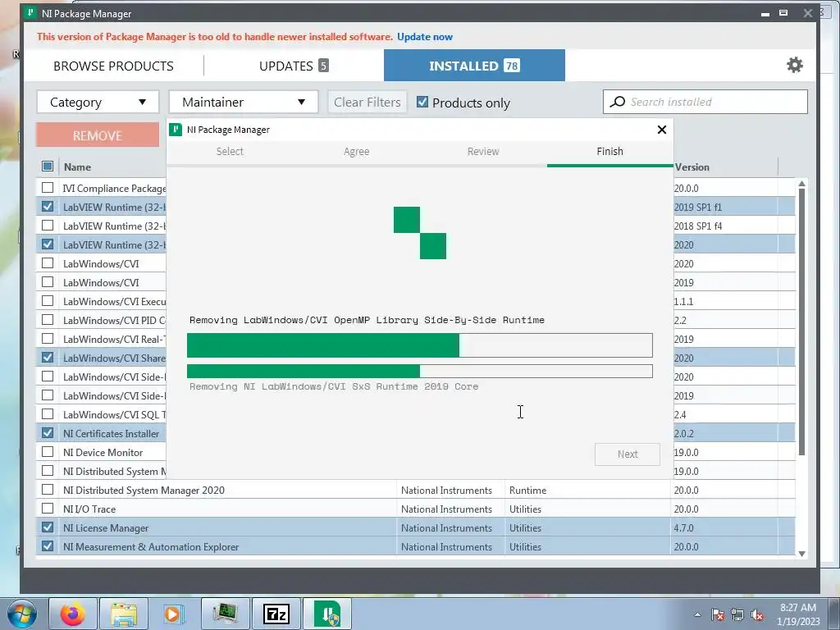This screenshot has height=630, width=840.
Task: Open the Action Center flag tray icon
Action: [718, 614]
